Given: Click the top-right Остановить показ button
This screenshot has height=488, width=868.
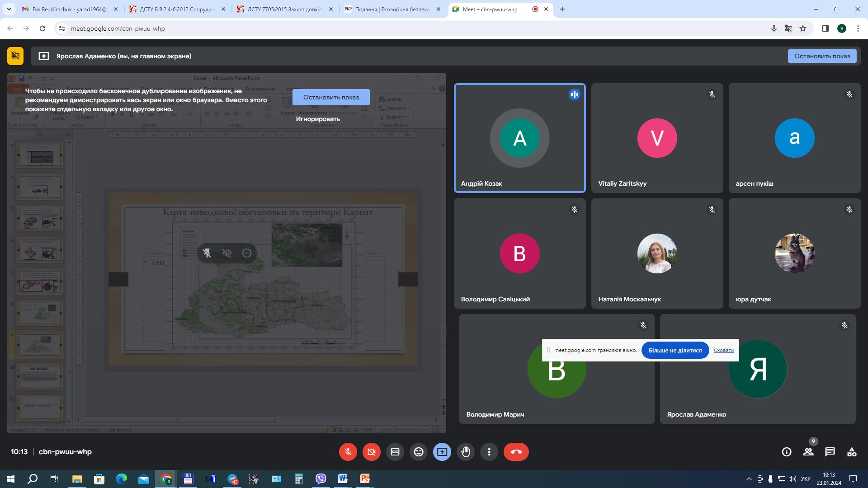Looking at the screenshot, I should (x=822, y=56).
